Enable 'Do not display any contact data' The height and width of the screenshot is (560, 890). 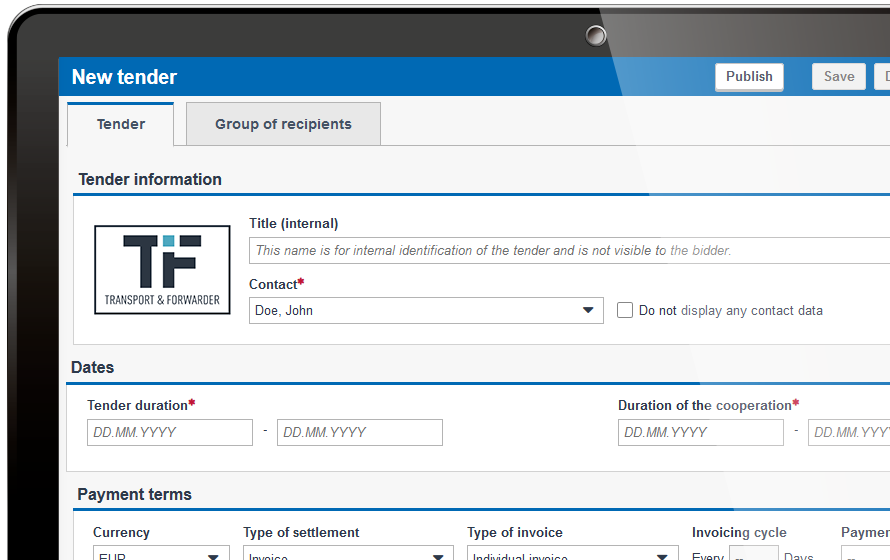click(625, 311)
